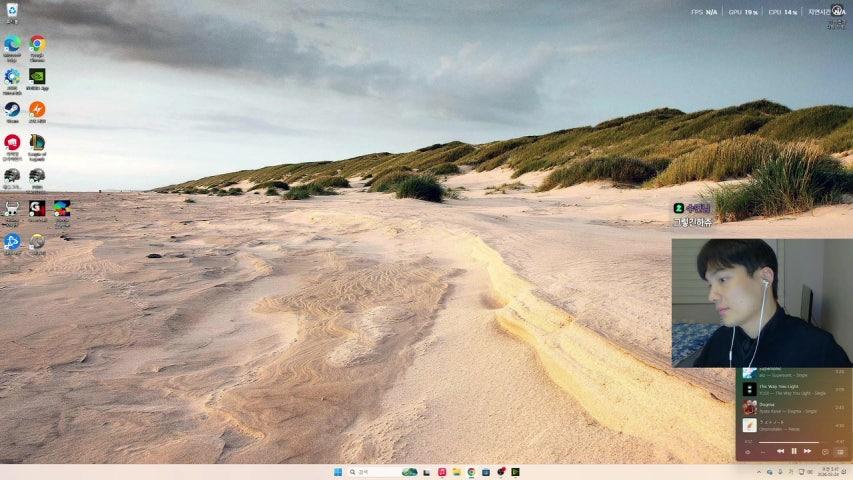Open the Windows Start menu
The width and height of the screenshot is (853, 480).
(x=338, y=472)
